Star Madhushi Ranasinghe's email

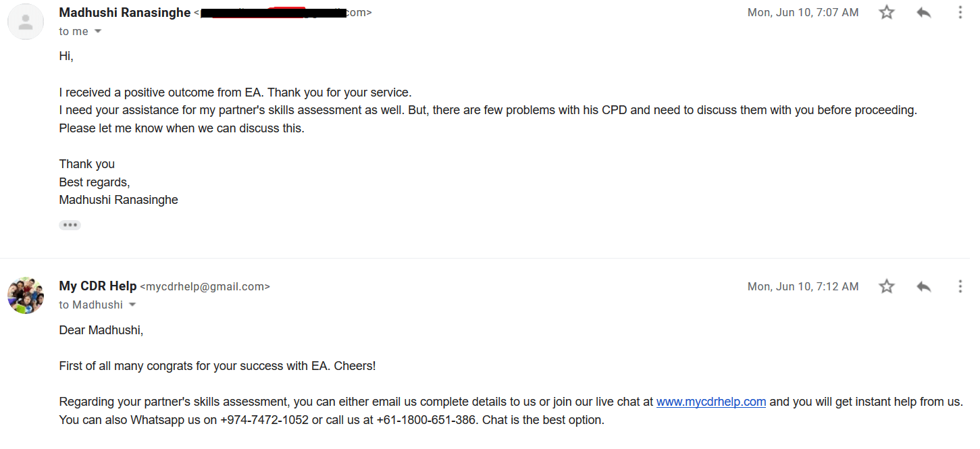[x=886, y=11]
